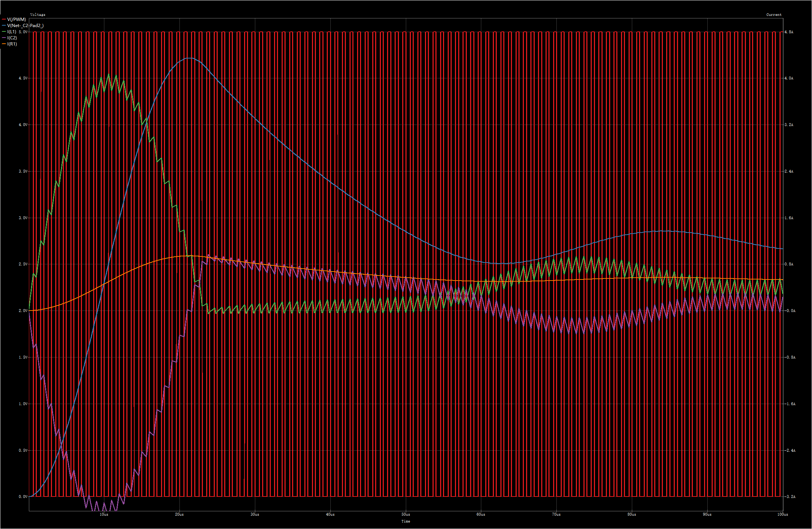Click the I(L1) legend label
812x529 pixels.
12,32
